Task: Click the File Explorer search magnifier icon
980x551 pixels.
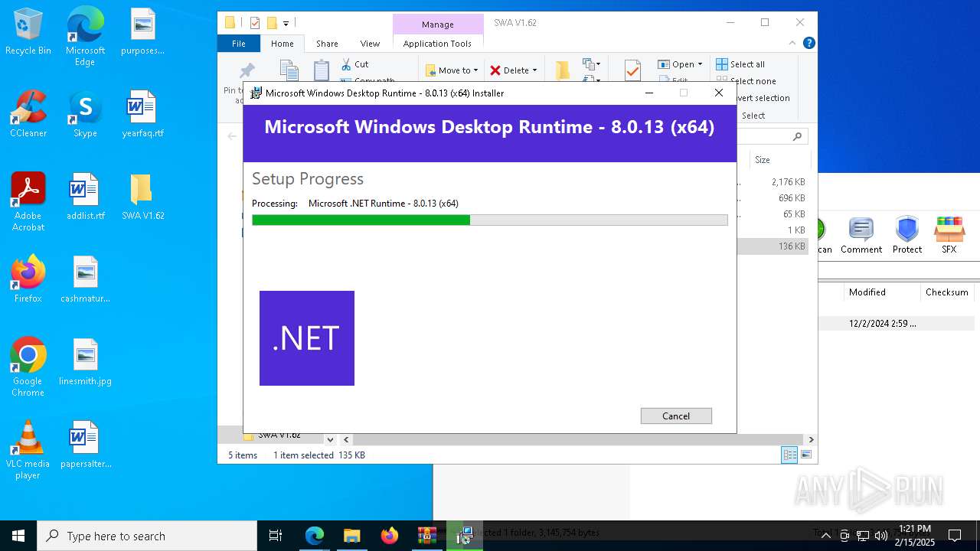Action: tap(797, 136)
